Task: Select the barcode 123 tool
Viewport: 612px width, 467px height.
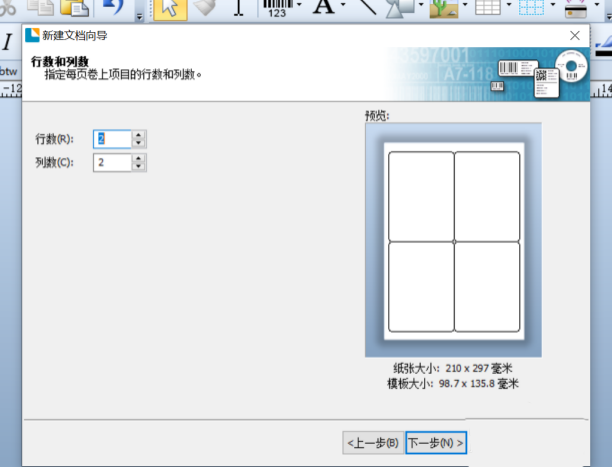Action: (x=278, y=9)
